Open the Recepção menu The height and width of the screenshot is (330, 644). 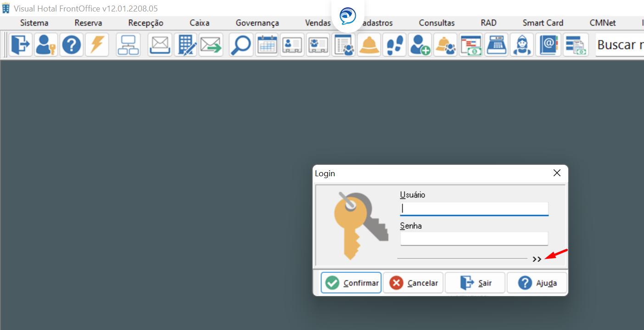click(x=146, y=23)
